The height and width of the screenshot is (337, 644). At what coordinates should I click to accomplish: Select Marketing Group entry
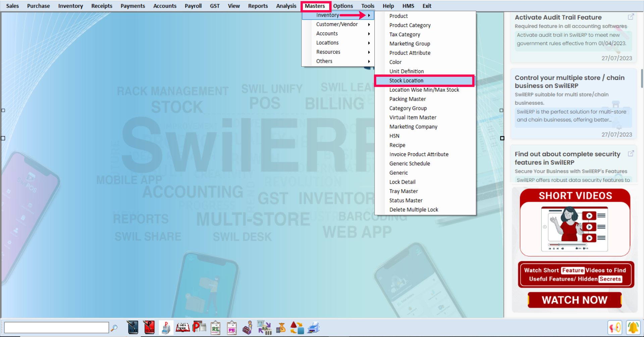coord(425,44)
